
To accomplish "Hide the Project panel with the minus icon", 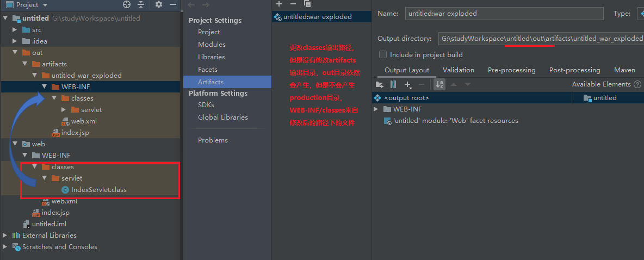I will [x=173, y=4].
